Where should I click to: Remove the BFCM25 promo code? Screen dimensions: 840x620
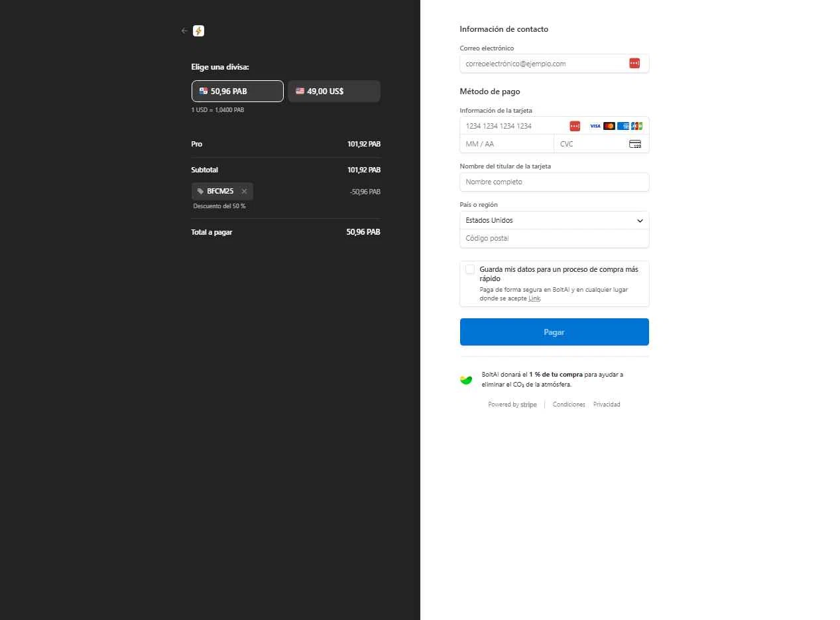point(244,192)
